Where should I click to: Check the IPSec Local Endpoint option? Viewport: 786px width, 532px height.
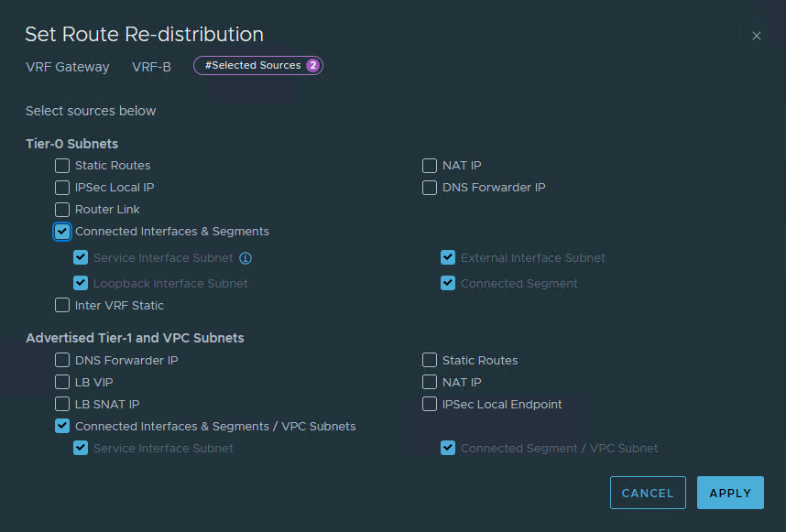430,405
